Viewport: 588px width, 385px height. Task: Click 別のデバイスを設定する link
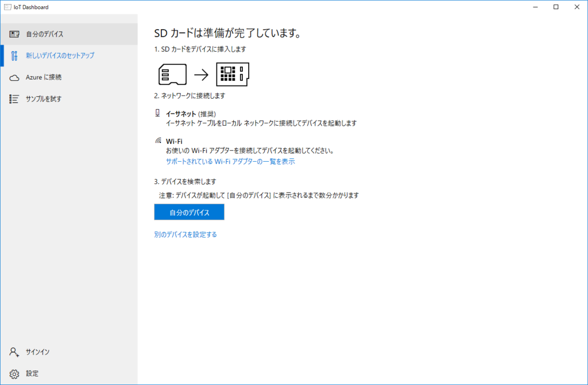coord(185,235)
